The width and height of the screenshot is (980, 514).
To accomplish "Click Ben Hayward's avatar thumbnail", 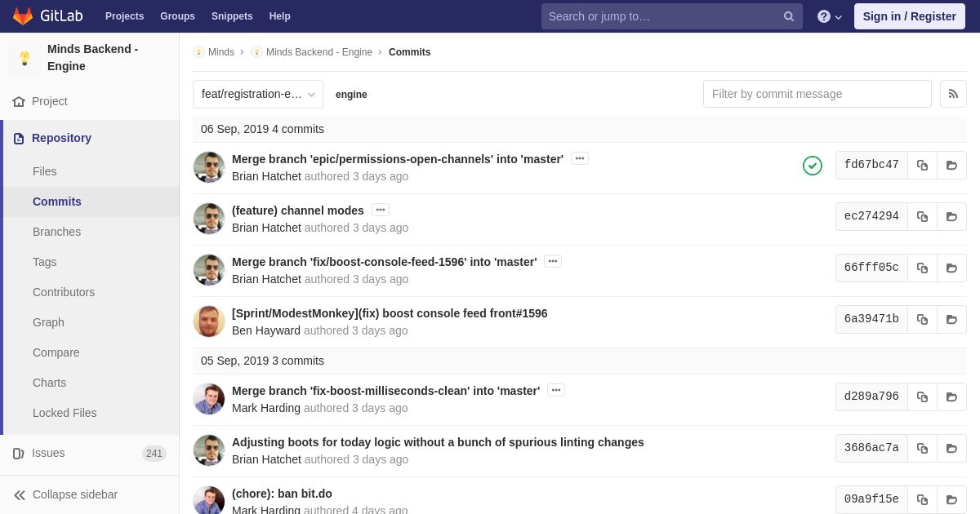I will tap(209, 321).
